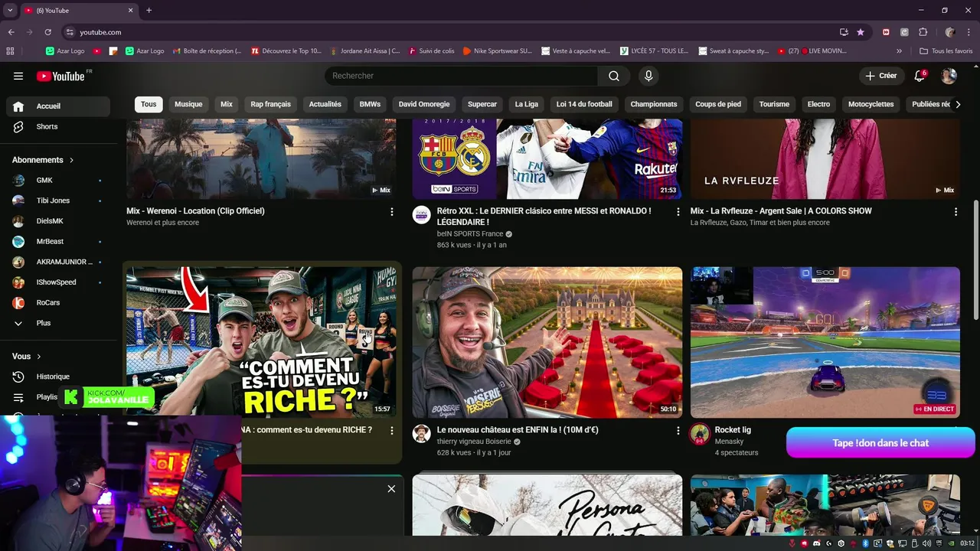Bookmark page with the star icon
The height and width of the screenshot is (551, 980).
coord(861,32)
